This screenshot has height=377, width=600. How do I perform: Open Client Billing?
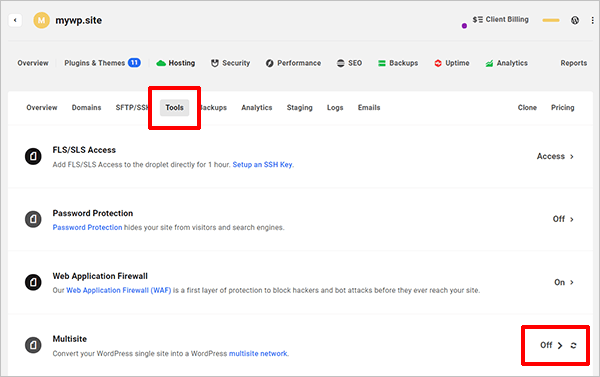click(501, 20)
